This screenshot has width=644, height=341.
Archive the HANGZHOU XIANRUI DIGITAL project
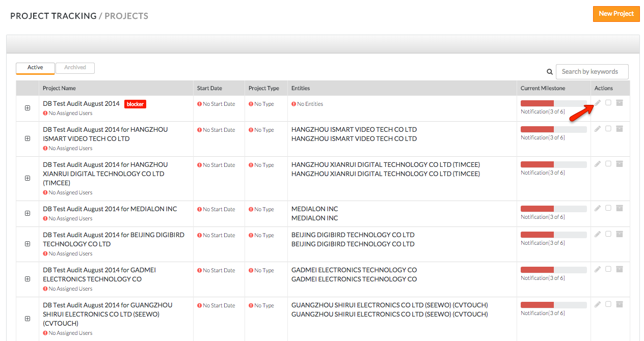pos(620,164)
